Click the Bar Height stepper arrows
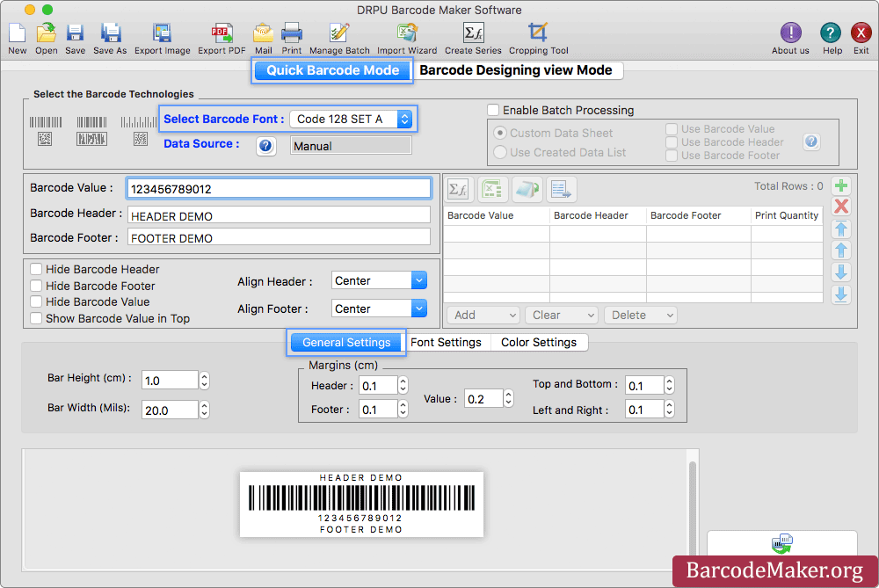This screenshot has height=588, width=879. pos(205,381)
